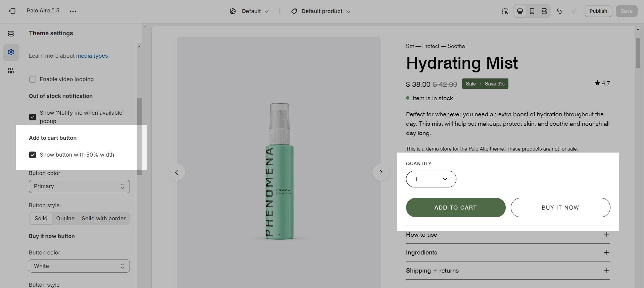Open the Primary button color dropdown

79,186
